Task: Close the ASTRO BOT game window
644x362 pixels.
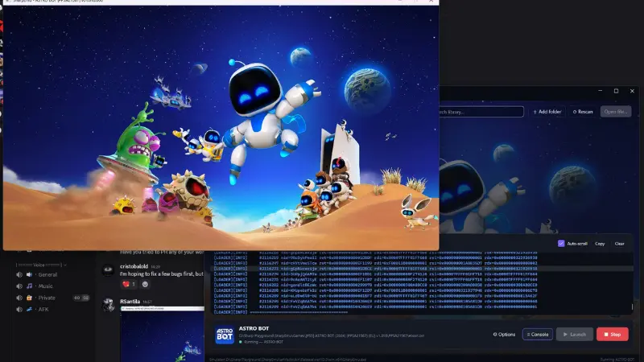Action: click(x=431, y=2)
